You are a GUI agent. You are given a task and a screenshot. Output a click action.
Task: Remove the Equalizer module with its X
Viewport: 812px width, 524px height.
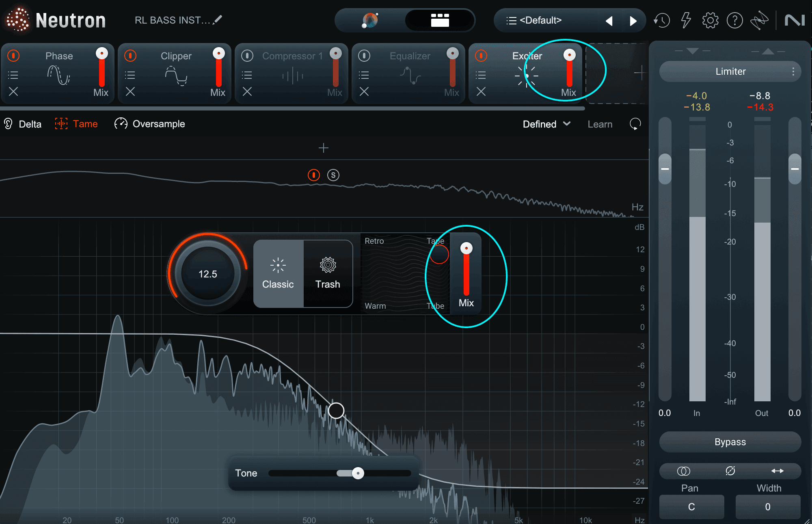364,92
